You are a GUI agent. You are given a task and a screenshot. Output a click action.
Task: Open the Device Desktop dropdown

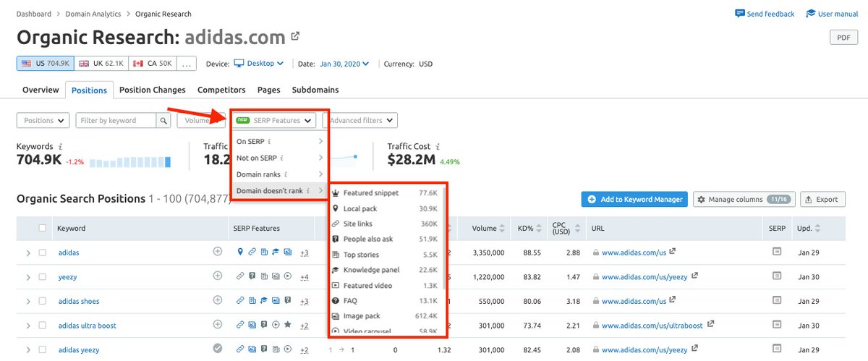click(x=258, y=64)
